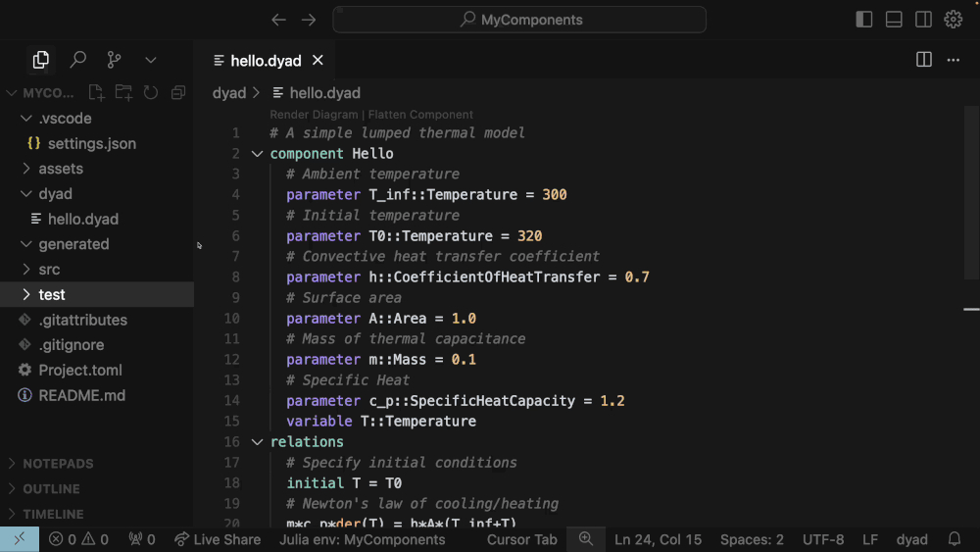This screenshot has width=980, height=552.
Task: Open the Search view icon
Action: pyautogui.click(x=78, y=60)
